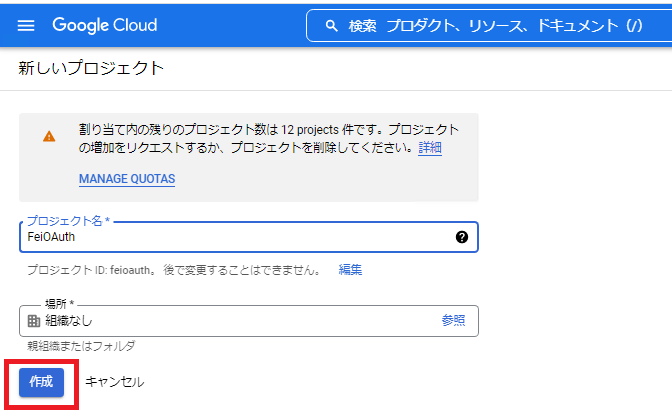
Task: Cancel project creation with キャンセル
Action: coord(114,382)
